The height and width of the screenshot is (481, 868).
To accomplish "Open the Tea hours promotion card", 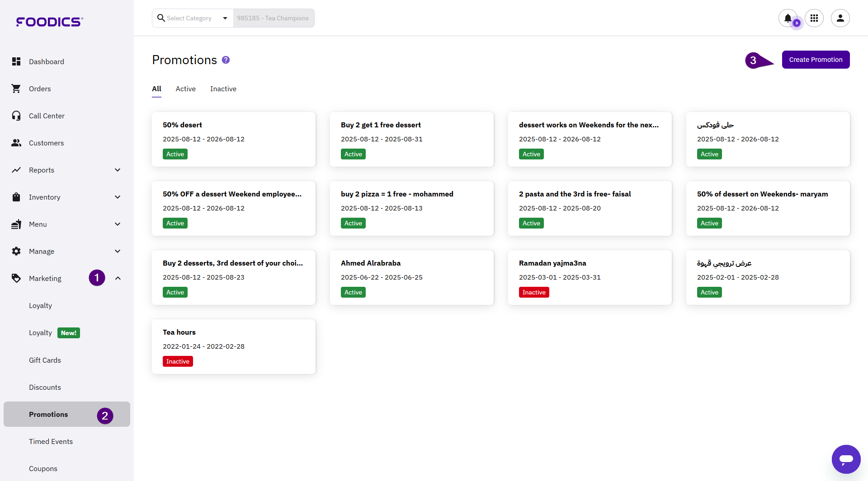I will coord(233,346).
